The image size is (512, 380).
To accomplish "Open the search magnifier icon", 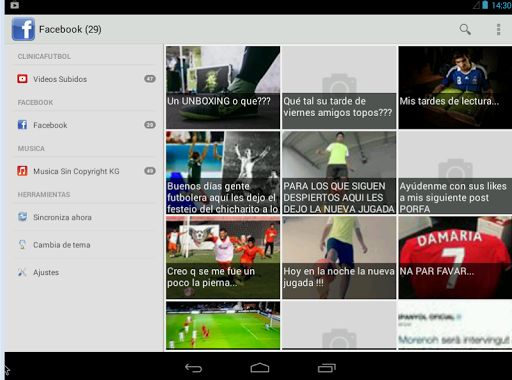I will [465, 30].
